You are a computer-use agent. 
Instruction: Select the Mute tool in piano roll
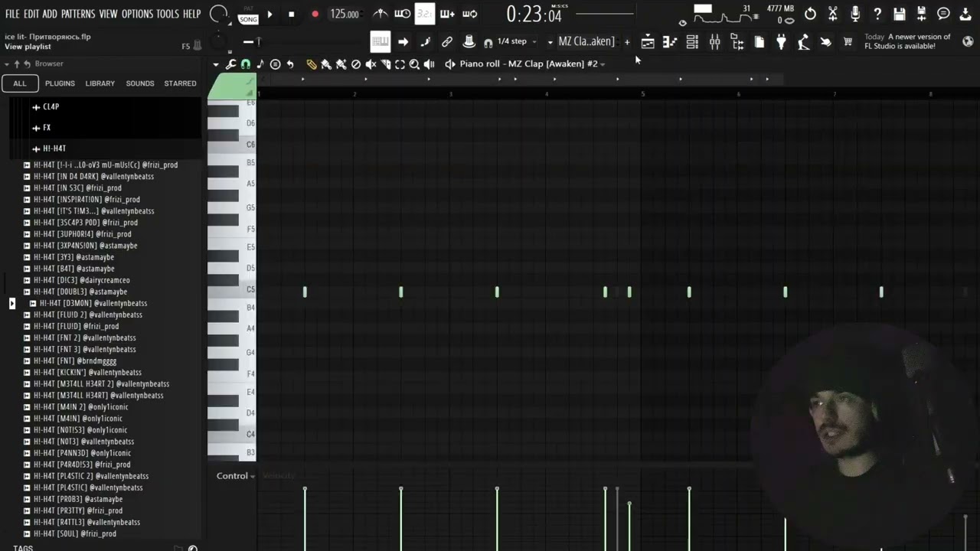[371, 64]
